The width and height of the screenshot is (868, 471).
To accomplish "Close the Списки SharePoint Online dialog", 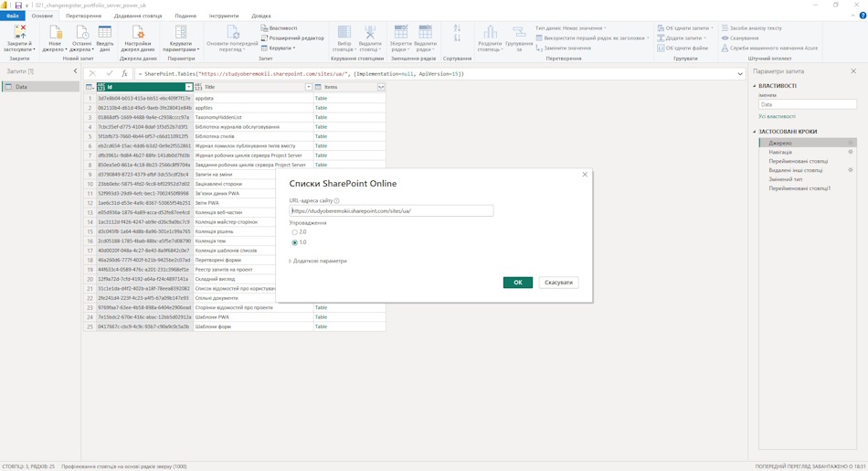I will 585,175.
